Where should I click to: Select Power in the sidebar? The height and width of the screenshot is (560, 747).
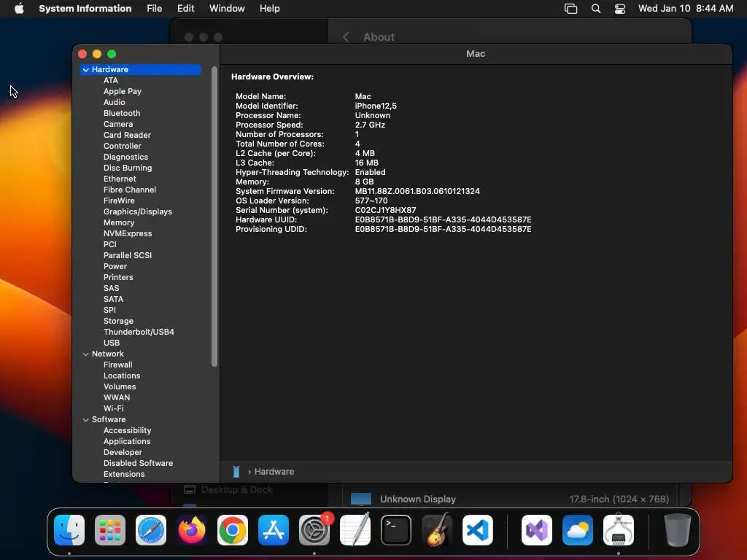tap(115, 267)
